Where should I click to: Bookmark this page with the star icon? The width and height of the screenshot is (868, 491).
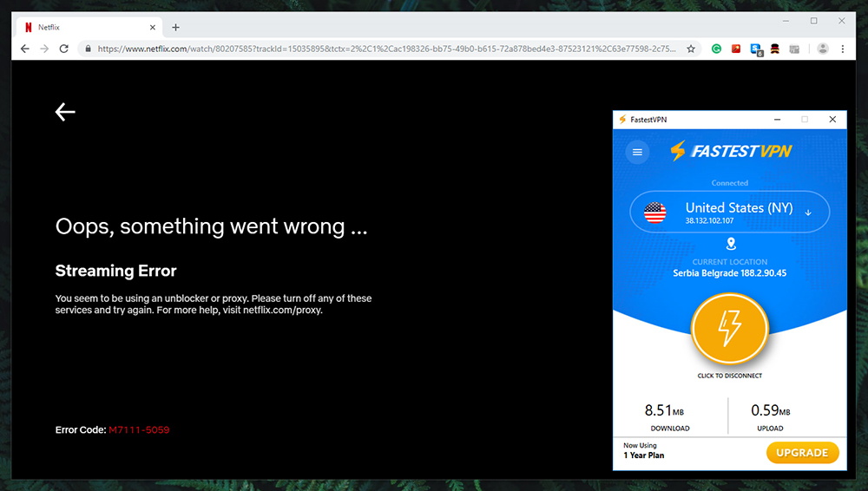point(691,49)
